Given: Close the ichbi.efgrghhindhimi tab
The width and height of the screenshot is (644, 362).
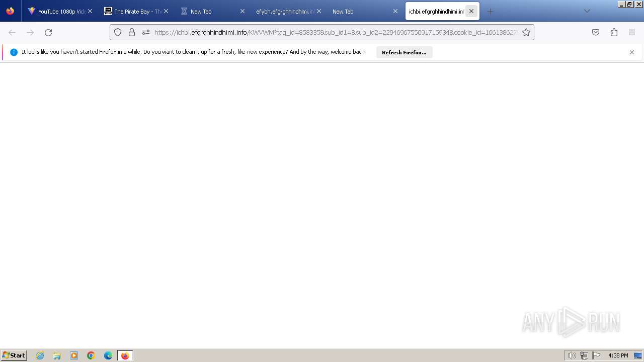Looking at the screenshot, I should coord(471,11).
